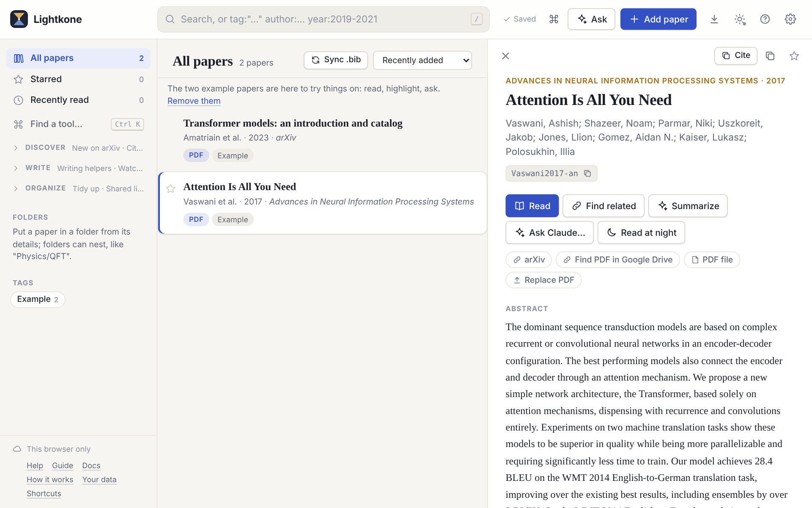Viewport: 812px width, 508px height.
Task: Open Starred papers list
Action: 78,79
